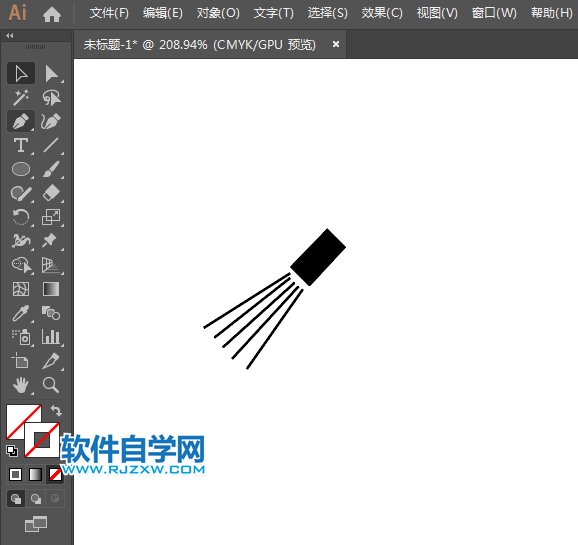578x545 pixels.
Task: Switch to the 未标题-1 document tab
Action: coord(199,45)
